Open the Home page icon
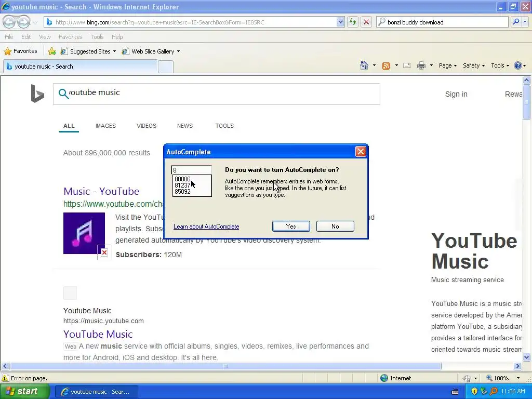This screenshot has height=399, width=532. [x=364, y=65]
